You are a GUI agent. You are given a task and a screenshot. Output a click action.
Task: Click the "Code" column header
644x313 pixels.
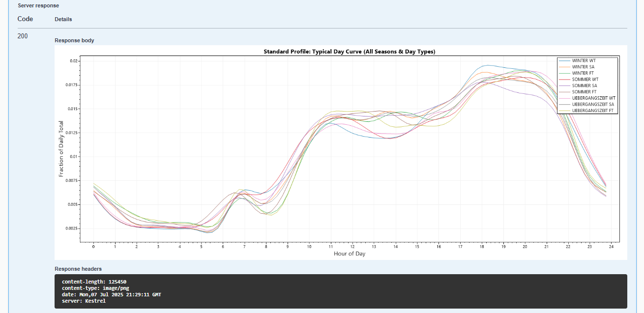[25, 19]
